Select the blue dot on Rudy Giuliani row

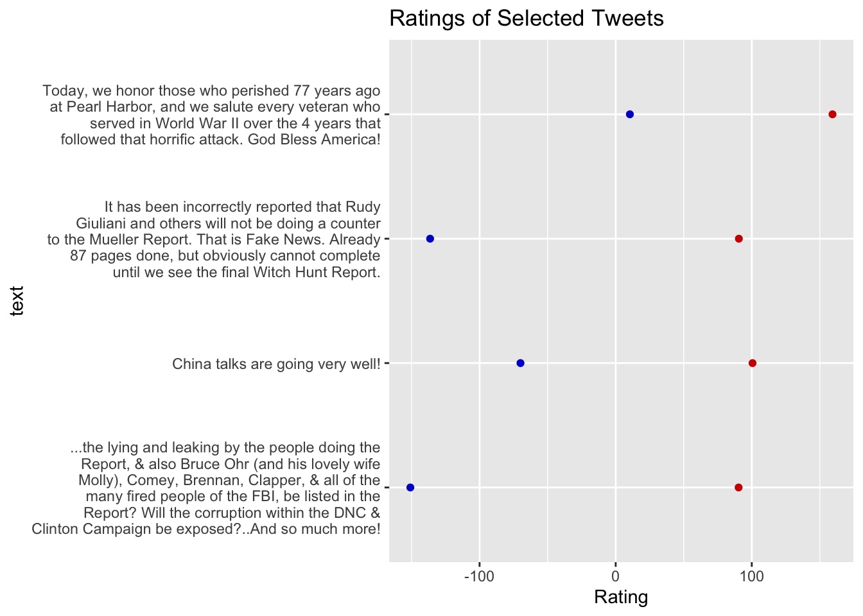point(430,239)
